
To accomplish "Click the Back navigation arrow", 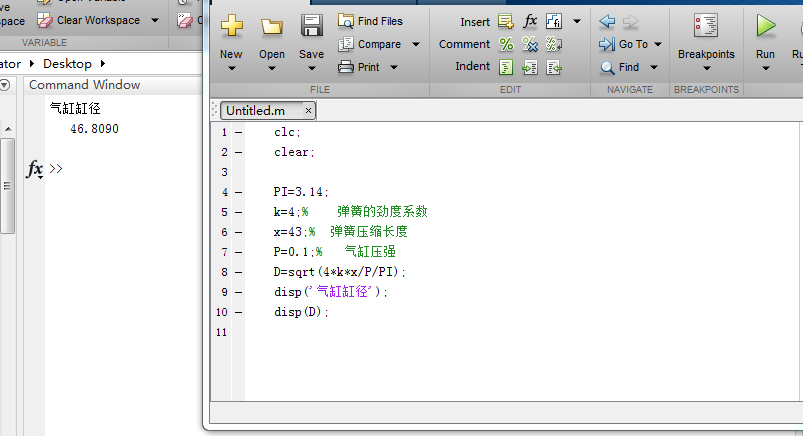I will tap(607, 22).
